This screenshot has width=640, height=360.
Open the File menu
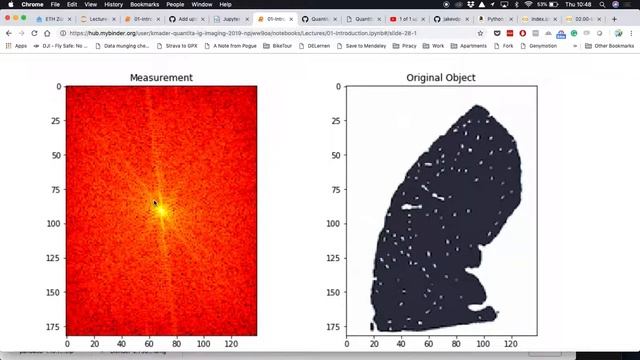[55, 4]
